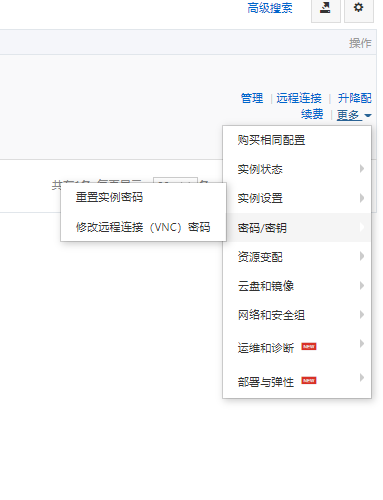Click the arrow beside 实例状态
This screenshot has height=500, width=383.
(362, 169)
